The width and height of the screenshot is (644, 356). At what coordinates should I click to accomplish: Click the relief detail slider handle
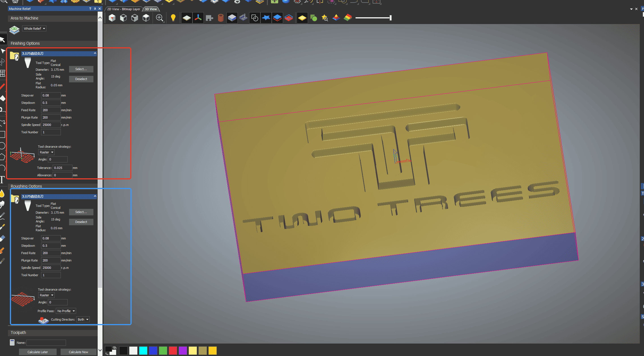coord(391,18)
